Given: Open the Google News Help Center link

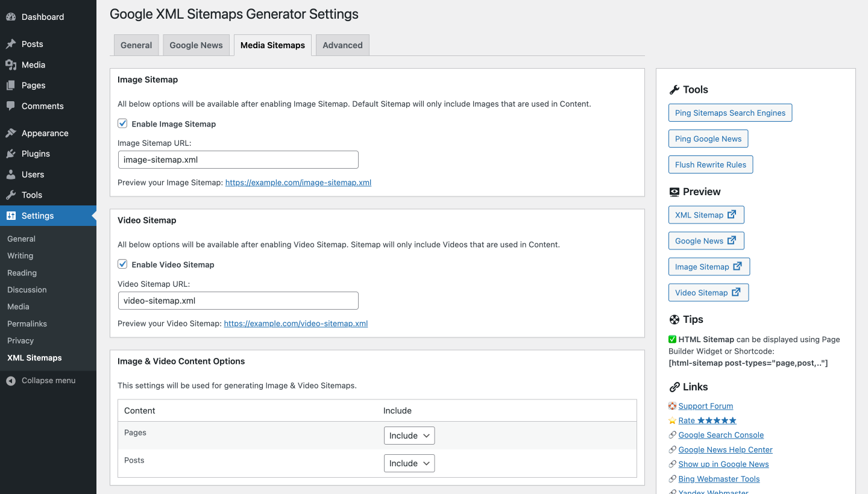Looking at the screenshot, I should click(x=725, y=449).
